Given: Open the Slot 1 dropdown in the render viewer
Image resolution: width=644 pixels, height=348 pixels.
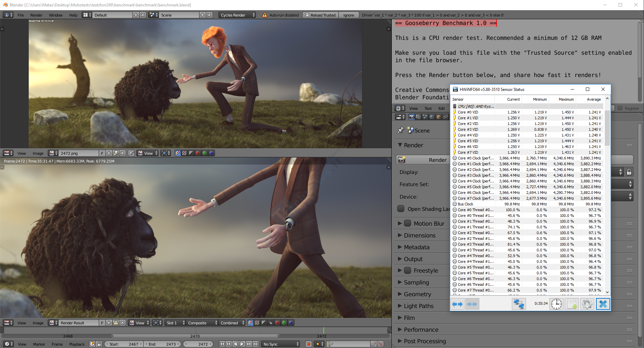Looking at the screenshot, I should coord(175,323).
